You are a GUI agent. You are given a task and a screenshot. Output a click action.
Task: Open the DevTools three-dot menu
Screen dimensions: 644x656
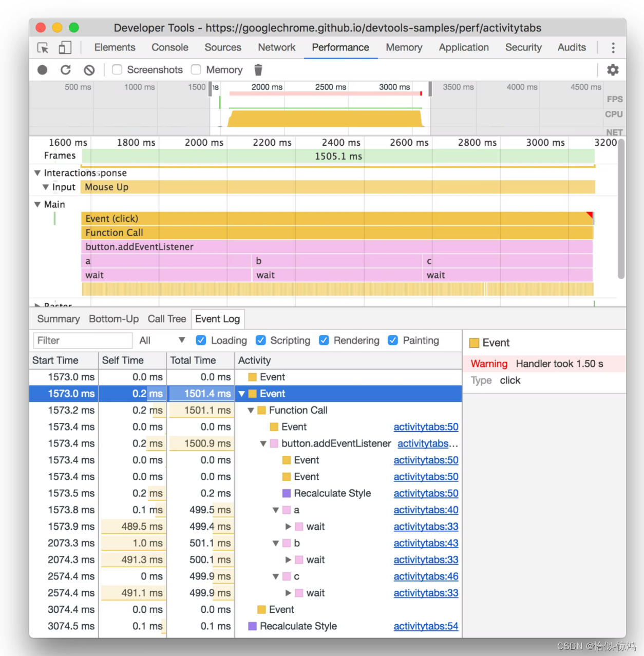click(x=613, y=48)
